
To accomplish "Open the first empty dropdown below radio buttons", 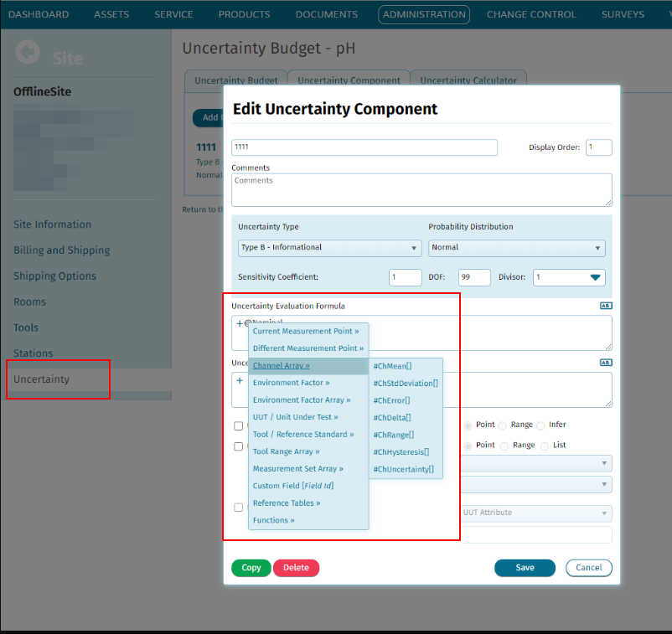I will (535, 463).
